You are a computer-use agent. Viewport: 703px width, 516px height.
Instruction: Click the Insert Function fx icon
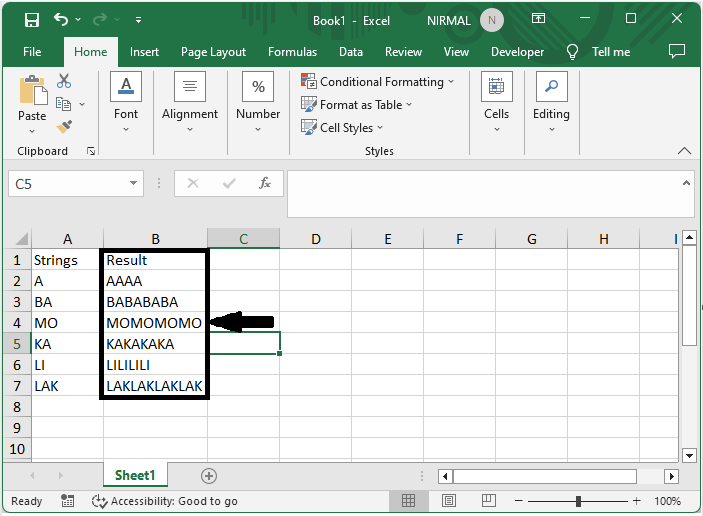(x=265, y=183)
